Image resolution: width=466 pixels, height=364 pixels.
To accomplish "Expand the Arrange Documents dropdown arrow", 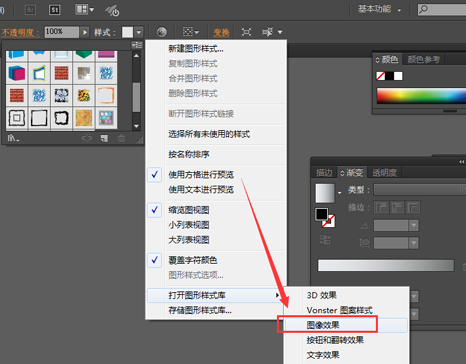I will tap(92, 10).
